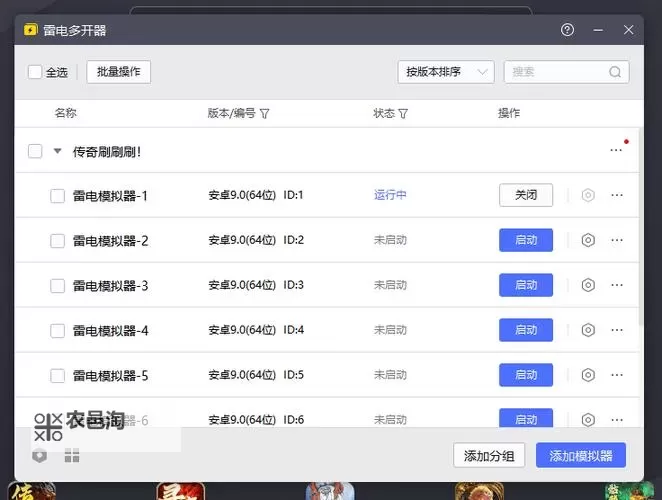This screenshot has height=500, width=662.
Task: Open settings for 雷电模拟器-4
Action: [588, 330]
